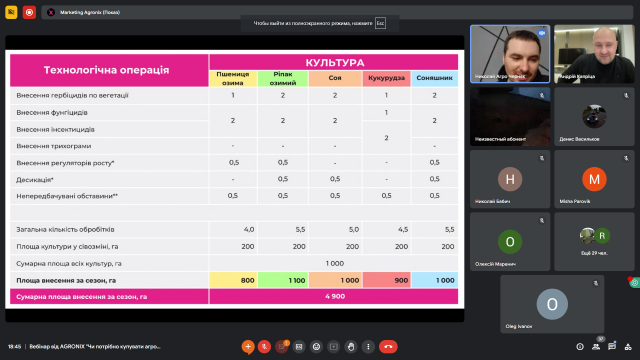Click the Соняшник blue column header
This screenshot has height=360, width=640.
coord(435,78)
